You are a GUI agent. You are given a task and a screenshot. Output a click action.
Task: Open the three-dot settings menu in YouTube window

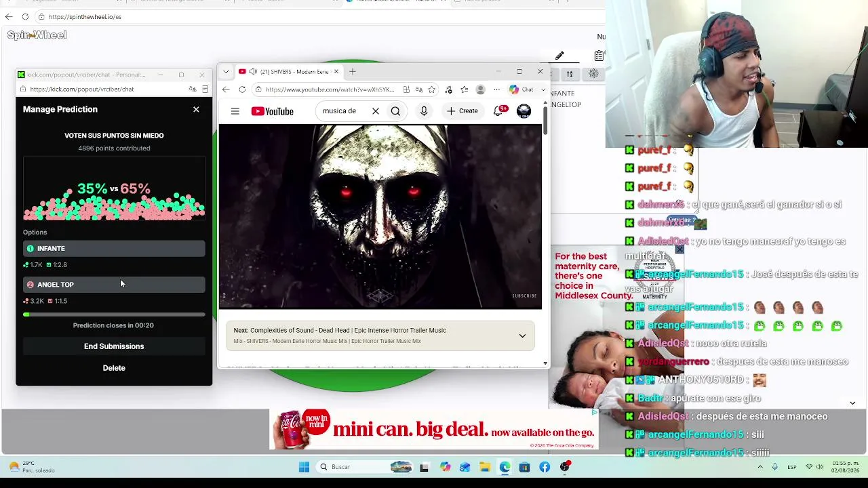[x=496, y=89]
